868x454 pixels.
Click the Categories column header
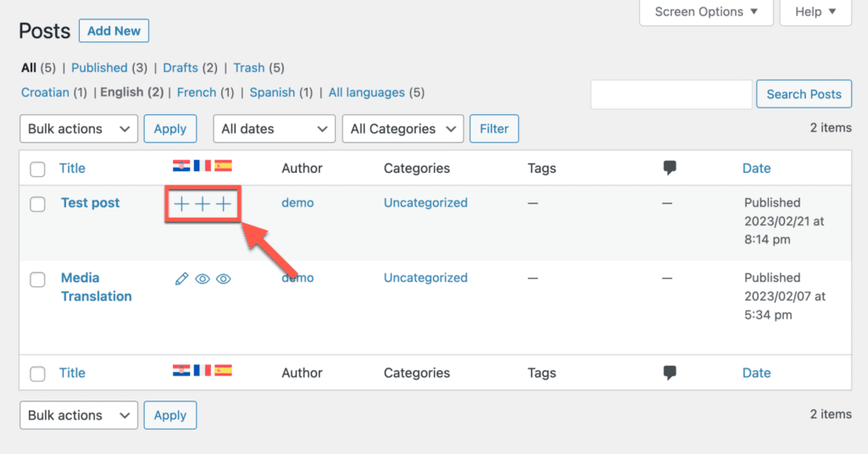417,168
